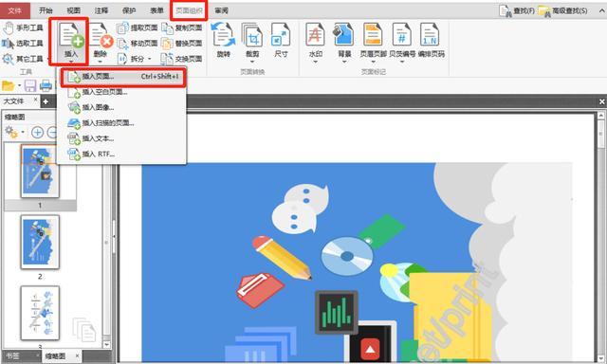Click the Open folder icon in quick toolbar
The image size is (607, 364).
8,85
